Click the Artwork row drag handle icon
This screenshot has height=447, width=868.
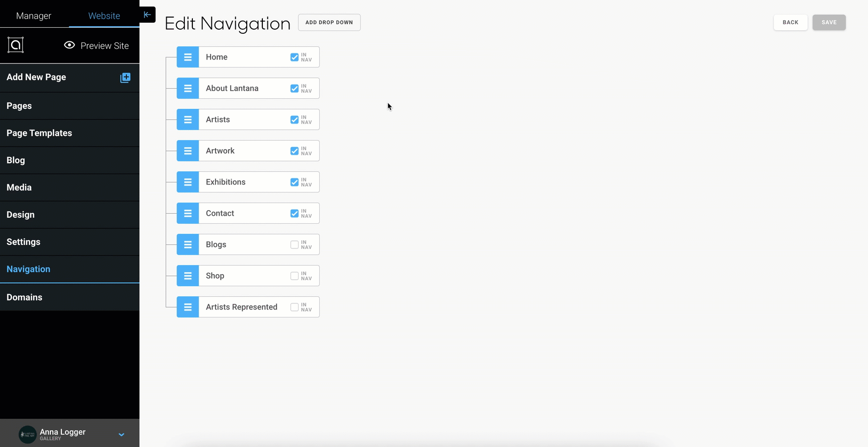click(188, 151)
